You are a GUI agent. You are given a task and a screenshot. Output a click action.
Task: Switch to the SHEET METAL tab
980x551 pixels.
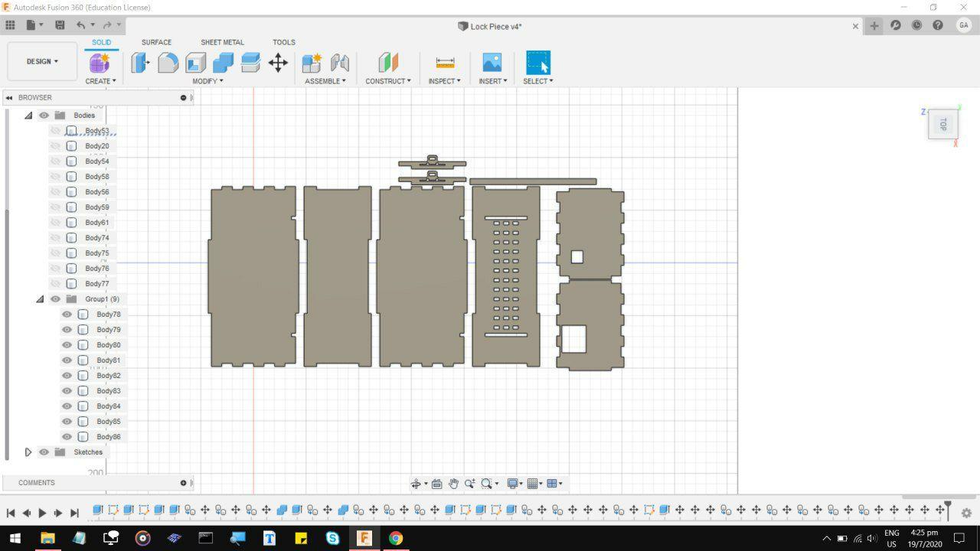(x=222, y=43)
